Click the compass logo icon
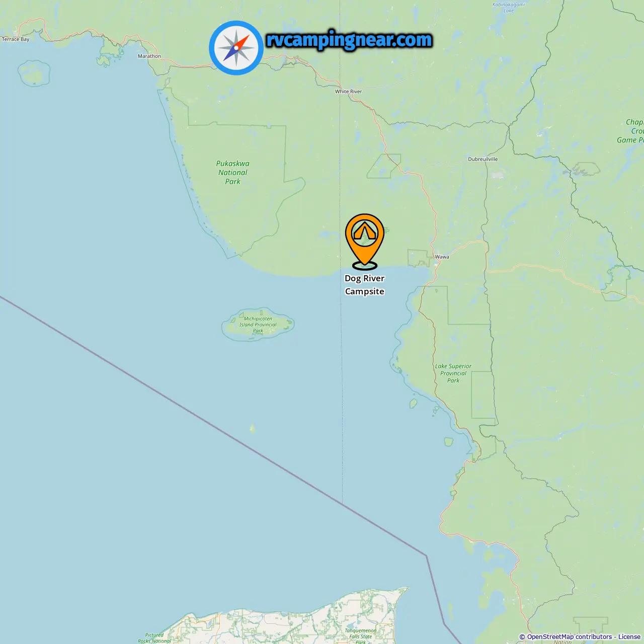 coord(236,48)
